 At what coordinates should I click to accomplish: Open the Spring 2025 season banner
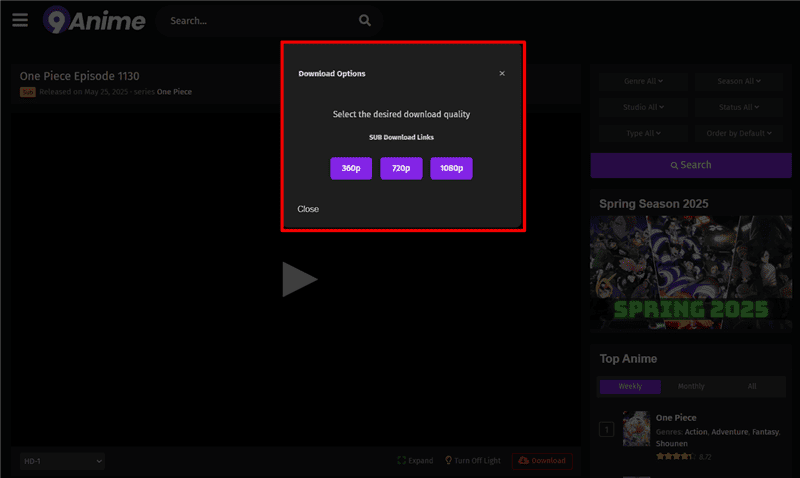[x=691, y=272]
